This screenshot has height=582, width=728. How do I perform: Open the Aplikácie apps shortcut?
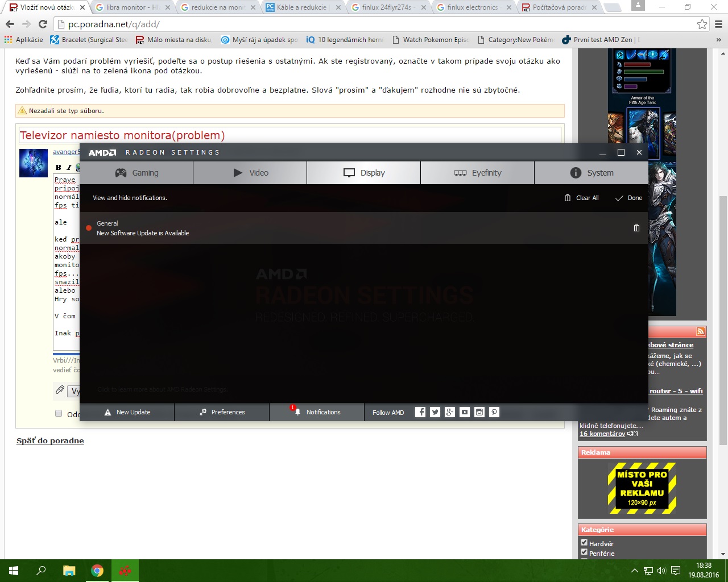pos(24,40)
